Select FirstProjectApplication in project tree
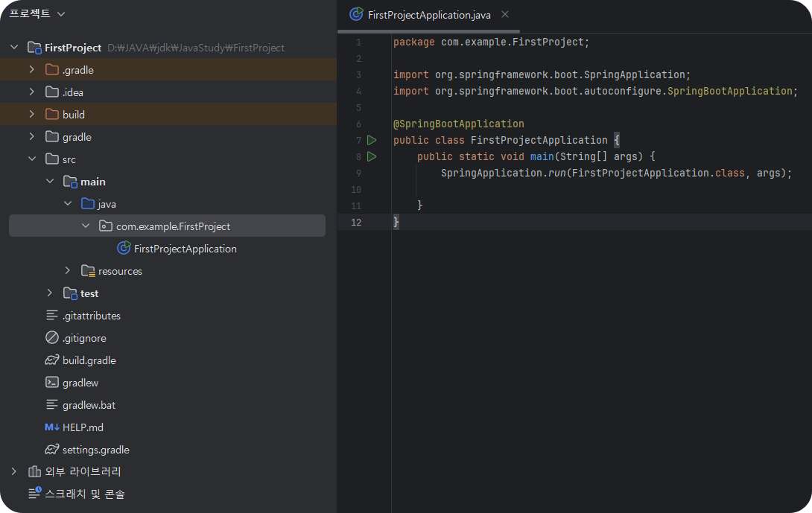This screenshot has width=812, height=513. 185,249
